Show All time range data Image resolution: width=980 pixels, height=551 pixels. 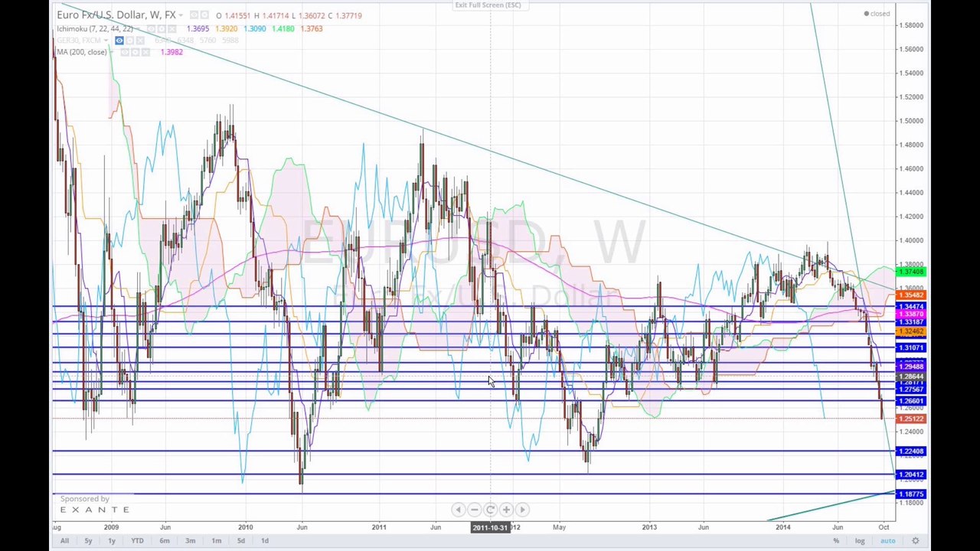pyautogui.click(x=64, y=541)
